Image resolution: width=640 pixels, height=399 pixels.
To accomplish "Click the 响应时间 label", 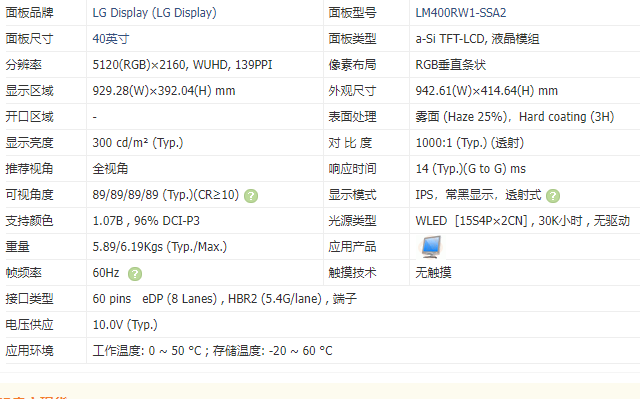I will click(x=352, y=168).
